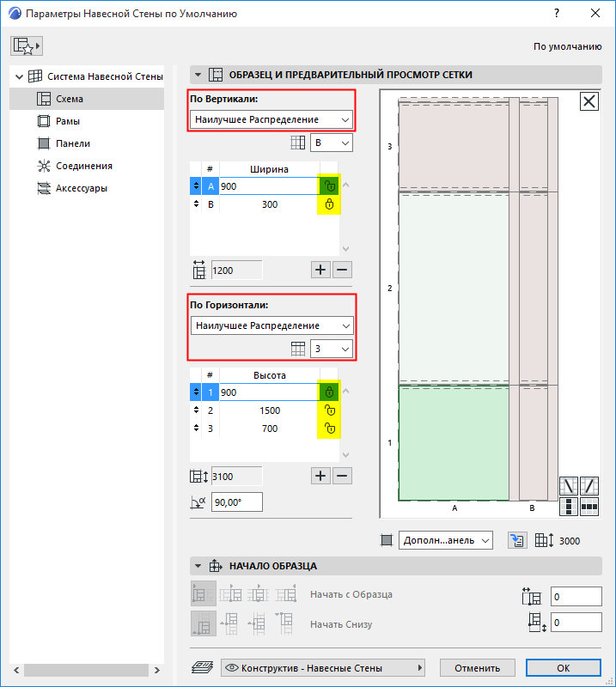Collapse the Система Навесной Стены tree node
616x687 pixels.
point(19,76)
